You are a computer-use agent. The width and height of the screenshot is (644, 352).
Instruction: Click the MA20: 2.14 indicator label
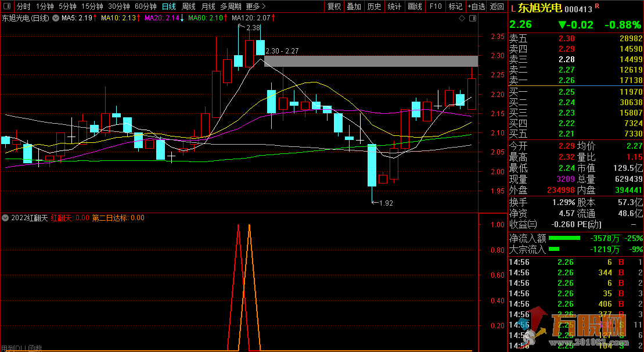pos(162,18)
